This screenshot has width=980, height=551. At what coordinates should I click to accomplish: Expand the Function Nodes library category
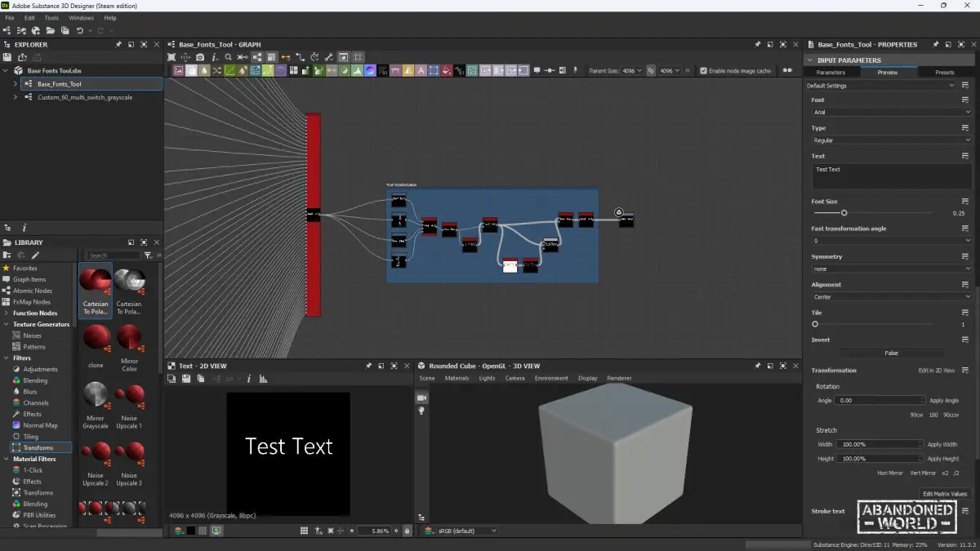tap(7, 313)
